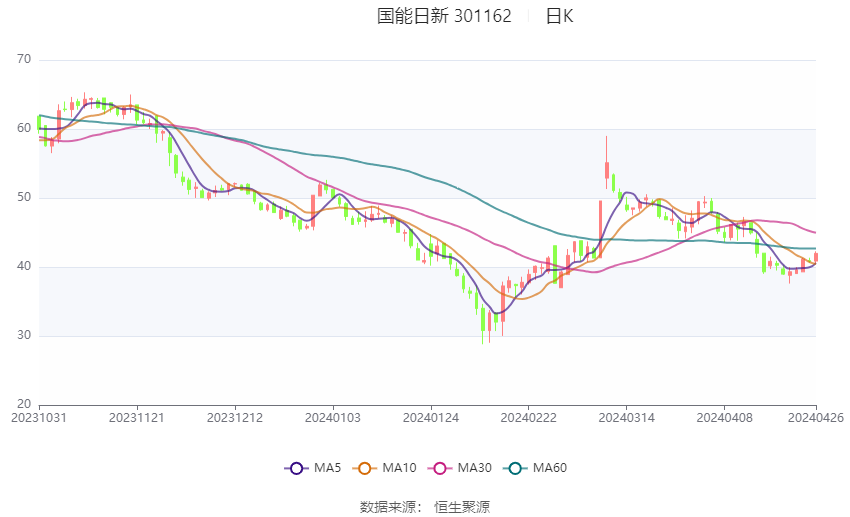Viewport: 850px width, 517px height.
Task: Hide the MA10 line via its label
Action: (x=400, y=468)
